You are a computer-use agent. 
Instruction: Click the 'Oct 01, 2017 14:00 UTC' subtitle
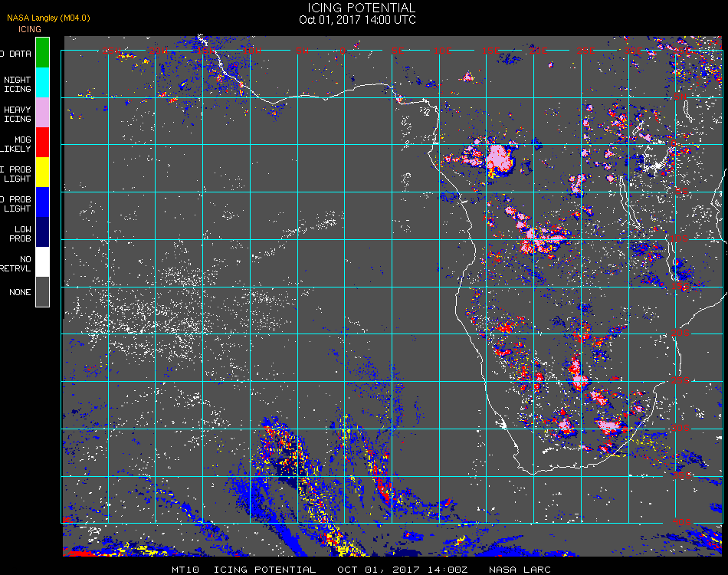pyautogui.click(x=358, y=20)
